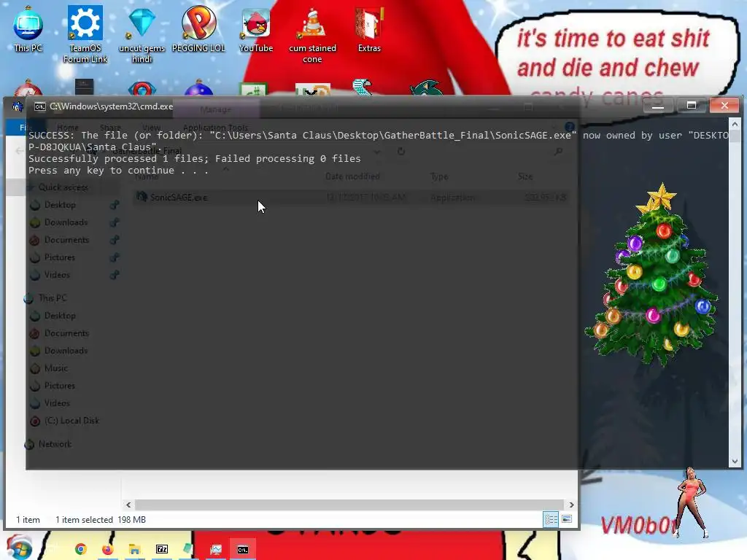747x560 pixels.
Task: Open (C:) Local Disk in navigation pane
Action: (x=71, y=421)
